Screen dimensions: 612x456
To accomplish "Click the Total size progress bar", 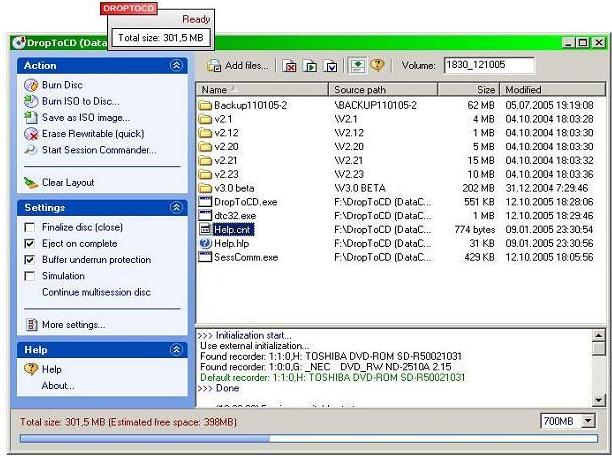I will [309, 438].
